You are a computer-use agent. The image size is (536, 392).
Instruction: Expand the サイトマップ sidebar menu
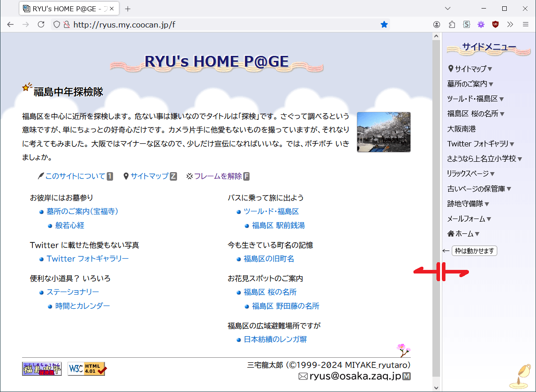pos(470,69)
